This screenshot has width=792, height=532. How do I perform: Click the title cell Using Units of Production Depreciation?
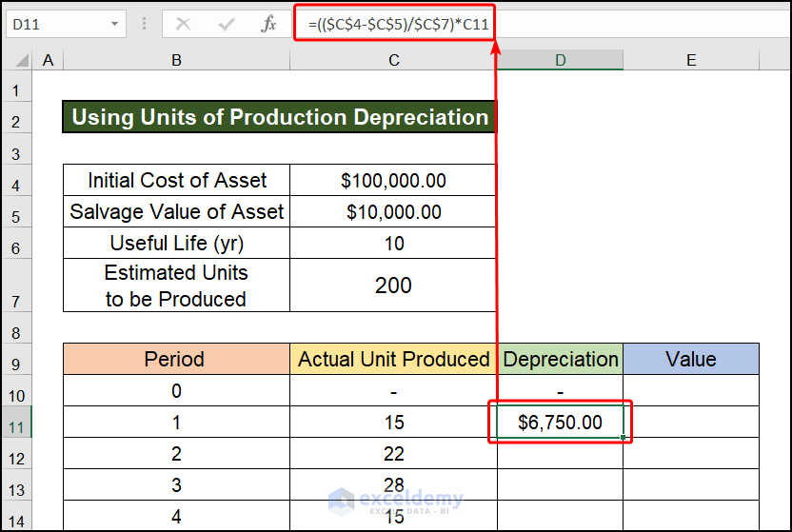point(280,117)
